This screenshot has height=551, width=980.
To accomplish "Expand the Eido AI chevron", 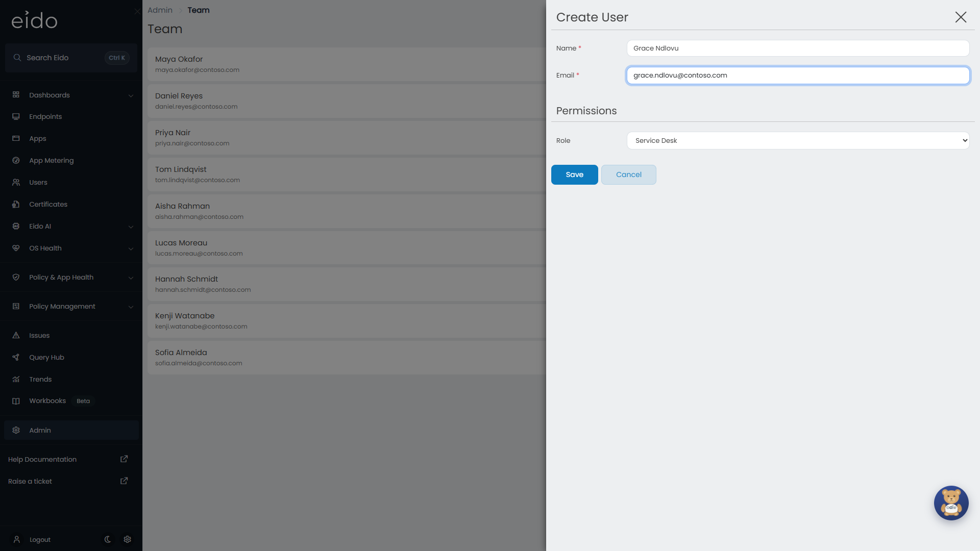I will pos(131,227).
